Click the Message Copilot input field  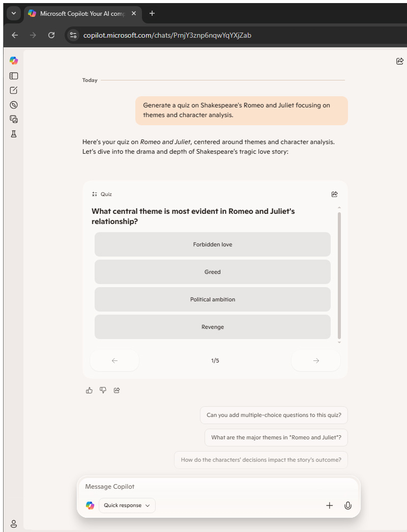click(x=218, y=487)
